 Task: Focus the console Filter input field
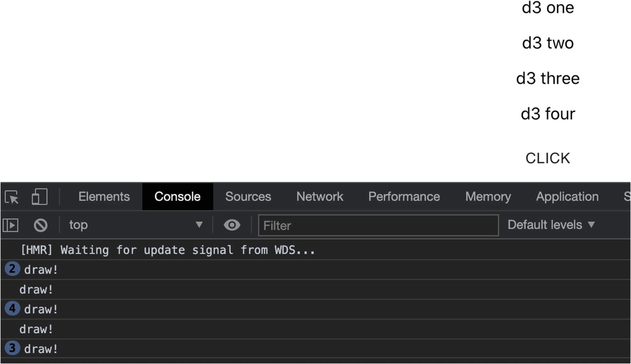(x=378, y=225)
